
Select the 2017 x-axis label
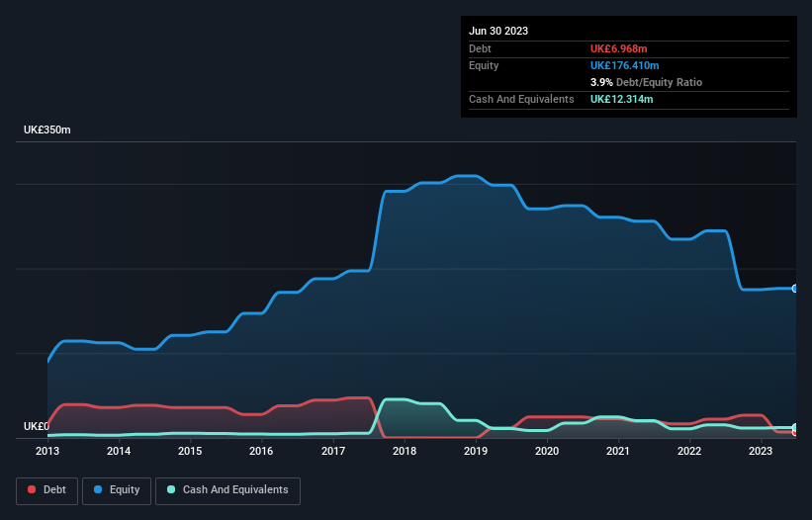[333, 451]
